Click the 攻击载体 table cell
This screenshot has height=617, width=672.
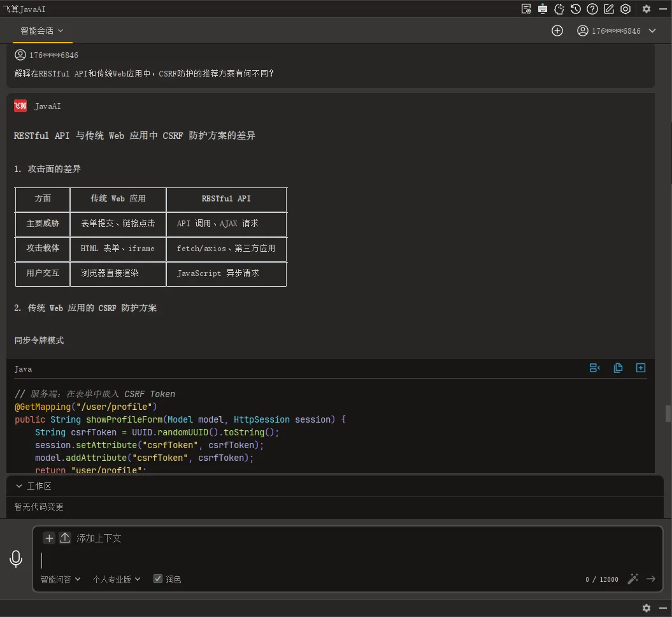(43, 248)
